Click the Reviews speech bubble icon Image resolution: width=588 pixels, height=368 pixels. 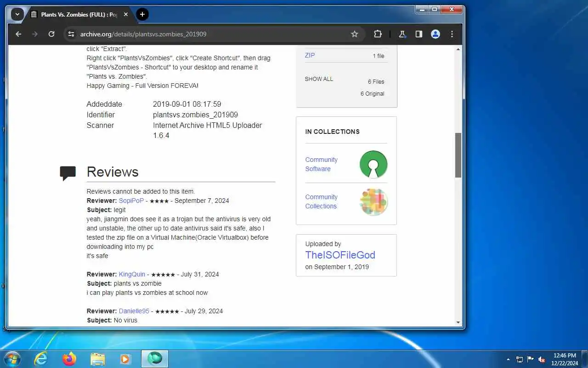(68, 173)
